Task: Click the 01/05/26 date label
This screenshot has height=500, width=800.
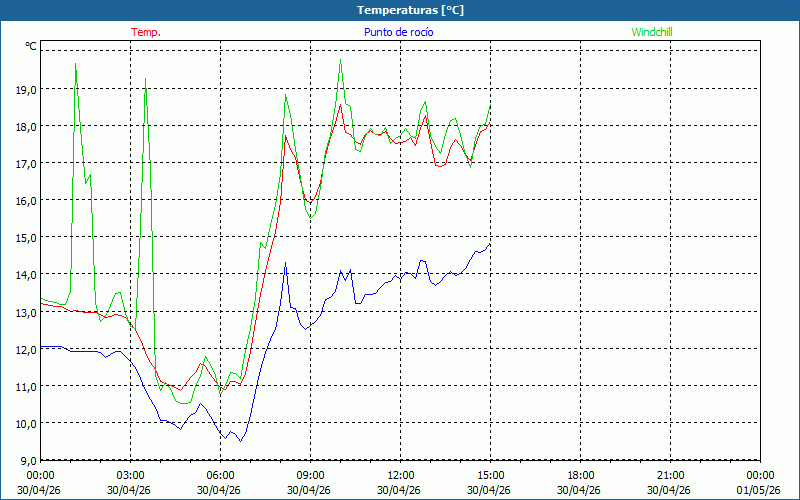Action: (761, 490)
